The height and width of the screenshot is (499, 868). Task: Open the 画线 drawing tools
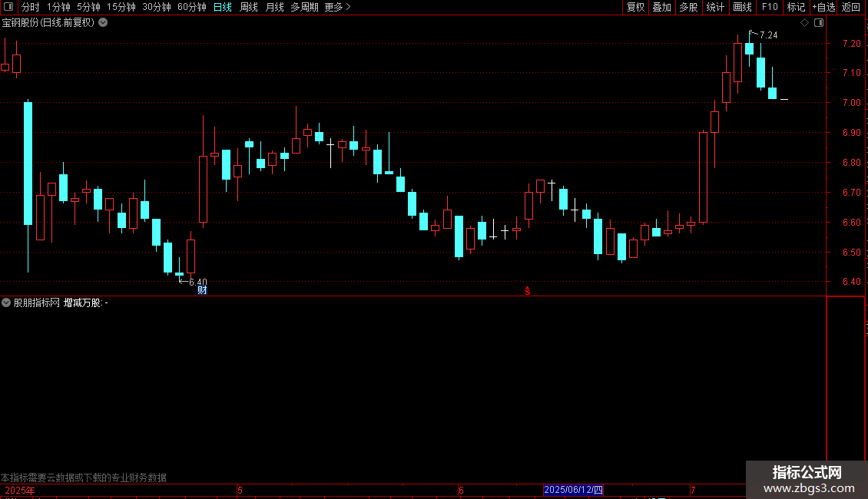tap(742, 7)
